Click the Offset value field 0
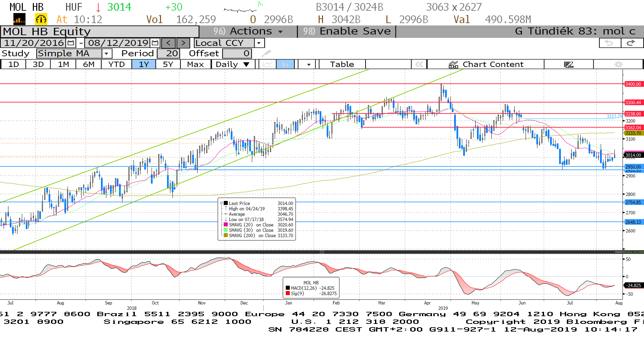The height and width of the screenshot is (348, 644). (x=237, y=53)
